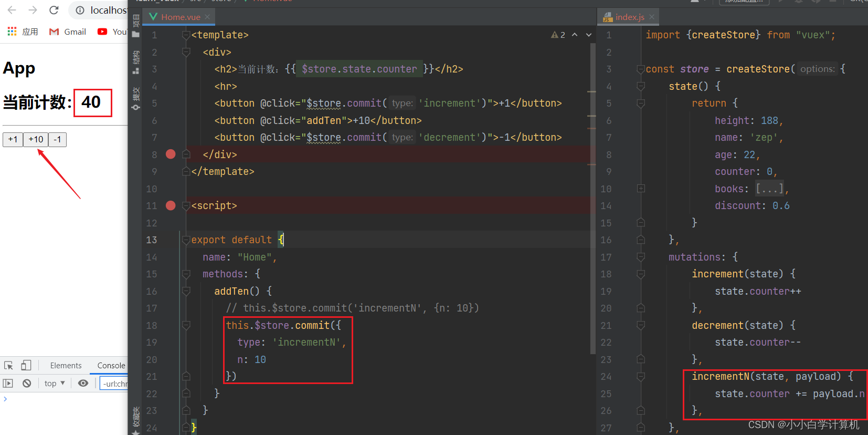Click state.counter++ on index.js line 19
The width and height of the screenshot is (868, 435).
[x=758, y=292]
